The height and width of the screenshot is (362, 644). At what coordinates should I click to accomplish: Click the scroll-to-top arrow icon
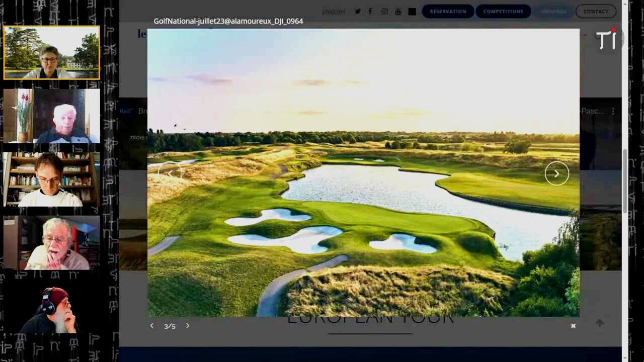(x=600, y=323)
